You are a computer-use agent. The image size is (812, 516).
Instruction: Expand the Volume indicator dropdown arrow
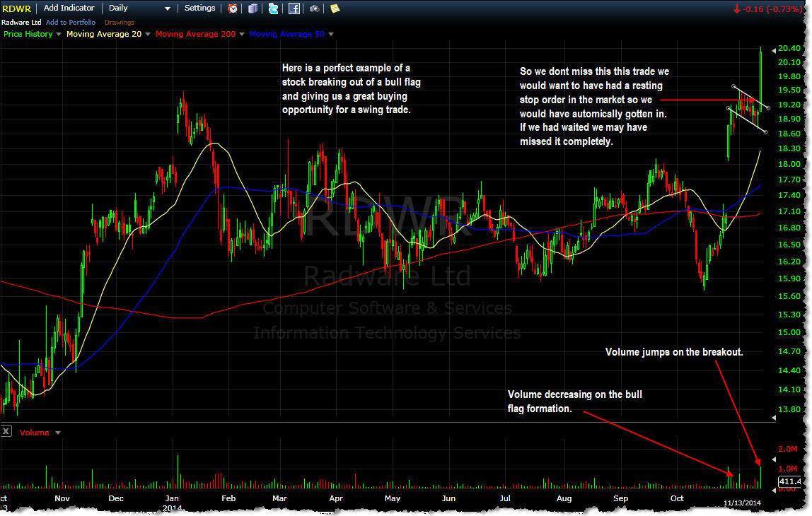click(x=58, y=433)
